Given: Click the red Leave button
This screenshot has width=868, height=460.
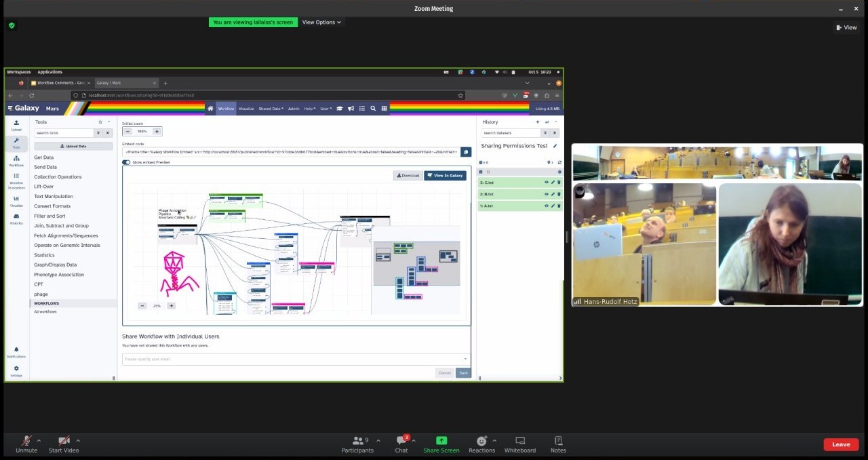Looking at the screenshot, I should pos(840,444).
